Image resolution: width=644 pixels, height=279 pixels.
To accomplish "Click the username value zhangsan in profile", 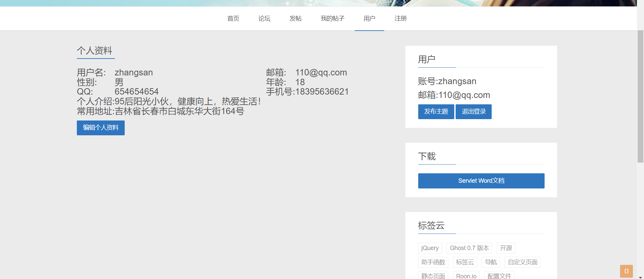I will pyautogui.click(x=134, y=72).
